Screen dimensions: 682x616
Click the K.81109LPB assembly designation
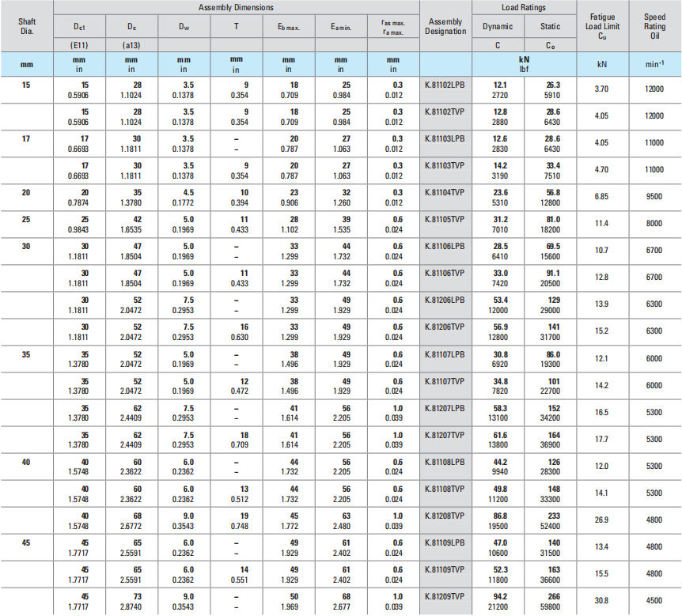(x=445, y=542)
